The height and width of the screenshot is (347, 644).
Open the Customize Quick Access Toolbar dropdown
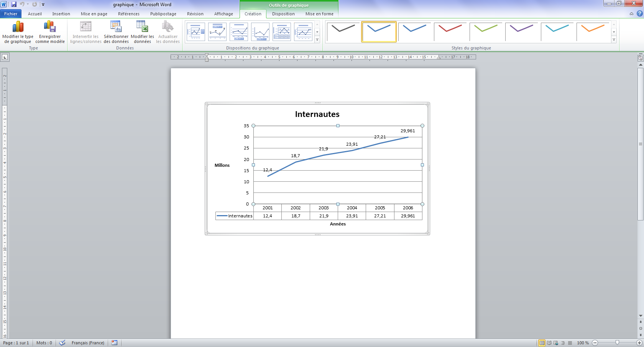[x=43, y=5]
